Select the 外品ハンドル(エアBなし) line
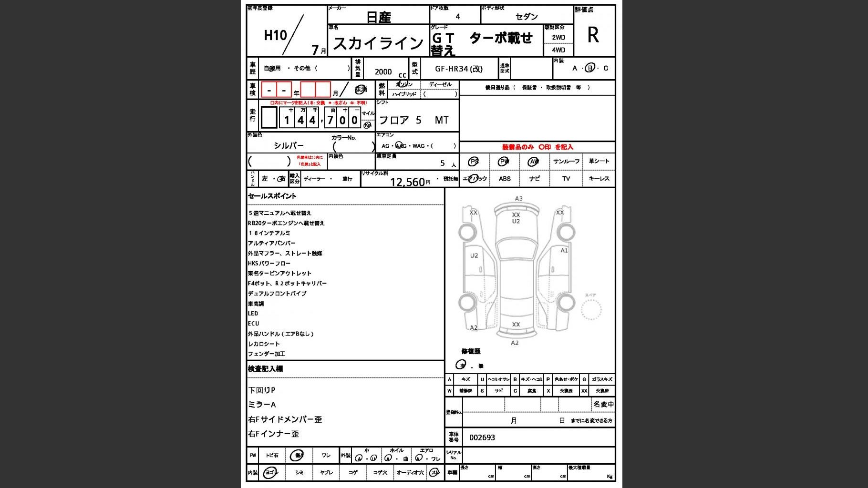868x488 pixels. [281, 334]
